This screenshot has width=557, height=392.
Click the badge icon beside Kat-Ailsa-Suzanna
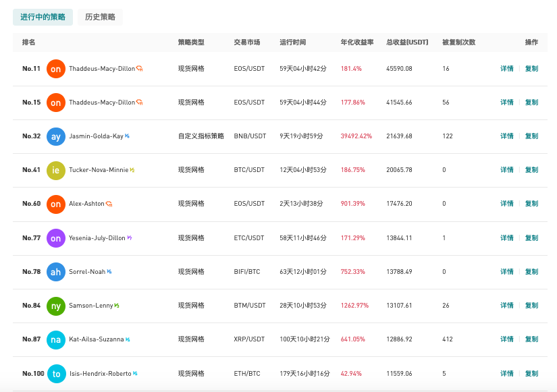click(128, 339)
